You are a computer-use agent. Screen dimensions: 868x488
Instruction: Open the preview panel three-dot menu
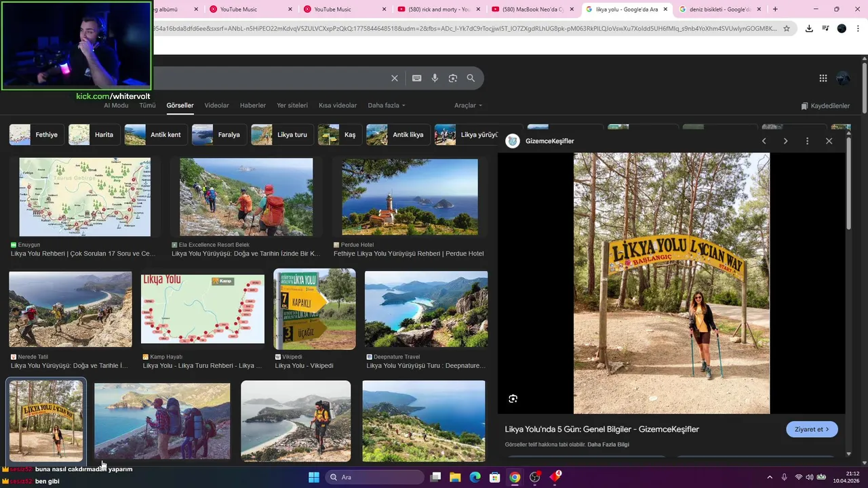pos(807,141)
